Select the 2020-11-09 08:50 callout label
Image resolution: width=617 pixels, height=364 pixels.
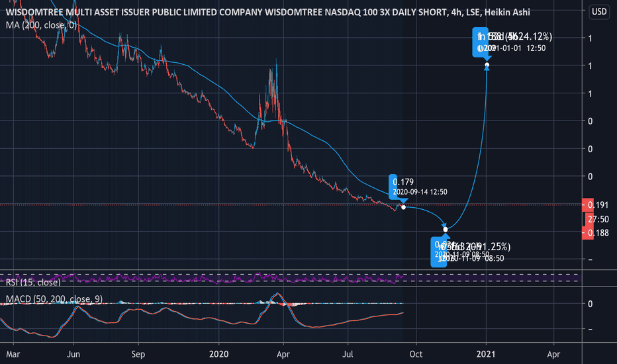[x=471, y=252]
